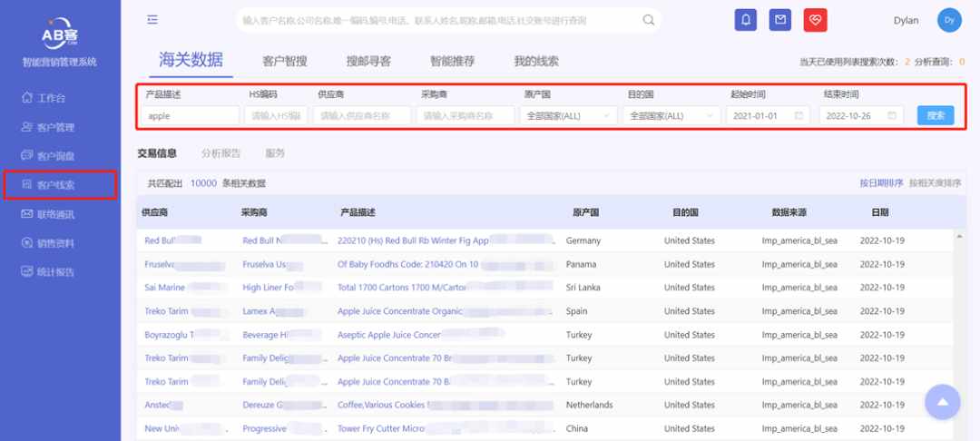The image size is (980, 441).
Task: Click the 产品描述 field containing apple
Action: point(190,115)
